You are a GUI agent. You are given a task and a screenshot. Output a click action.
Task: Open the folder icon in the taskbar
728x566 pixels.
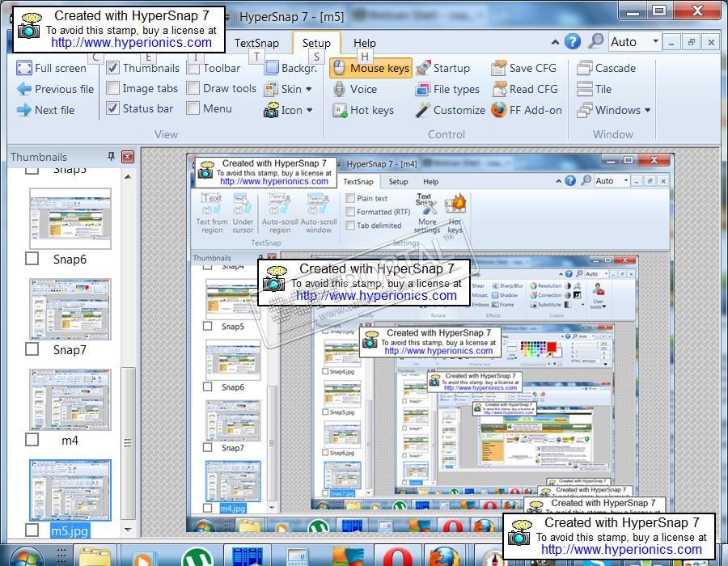pyautogui.click(x=95, y=556)
